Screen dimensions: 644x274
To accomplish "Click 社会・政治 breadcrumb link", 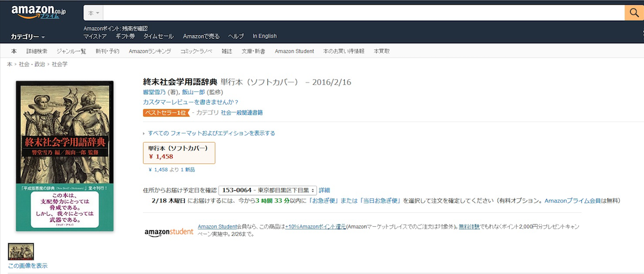I will [32, 65].
